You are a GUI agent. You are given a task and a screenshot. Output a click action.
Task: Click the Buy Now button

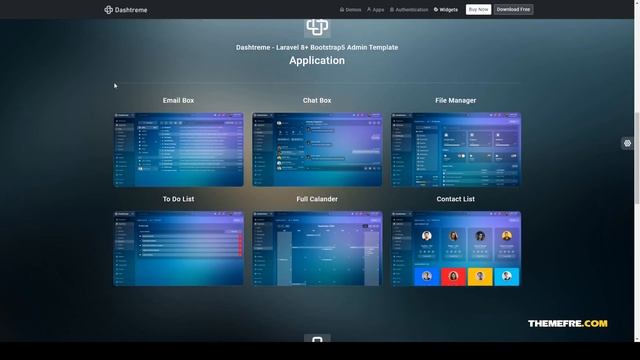coord(478,9)
